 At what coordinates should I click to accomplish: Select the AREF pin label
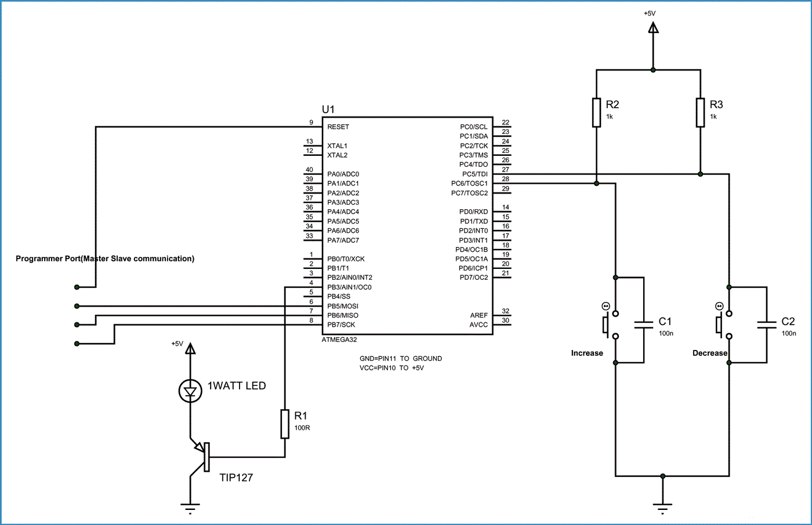click(479, 316)
